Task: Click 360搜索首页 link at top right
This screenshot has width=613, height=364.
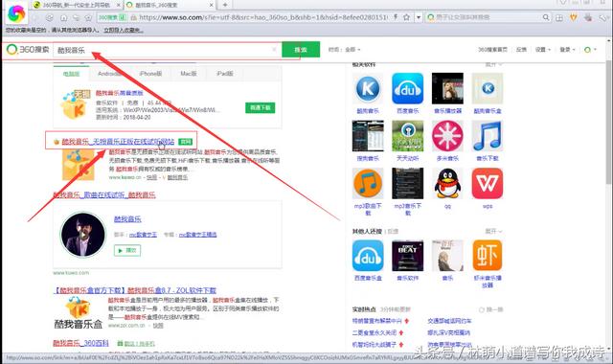Action: (492, 50)
